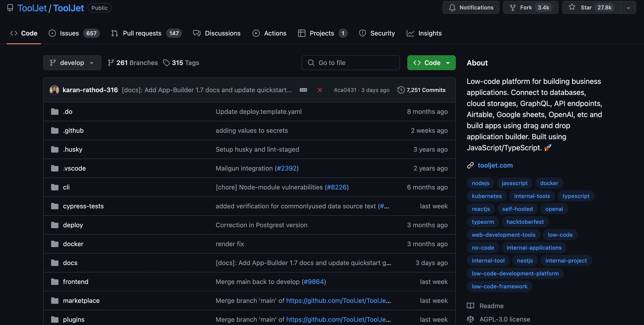The image size is (644, 325).
Task: Open the develop branch selector dropdown
Action: (72, 63)
